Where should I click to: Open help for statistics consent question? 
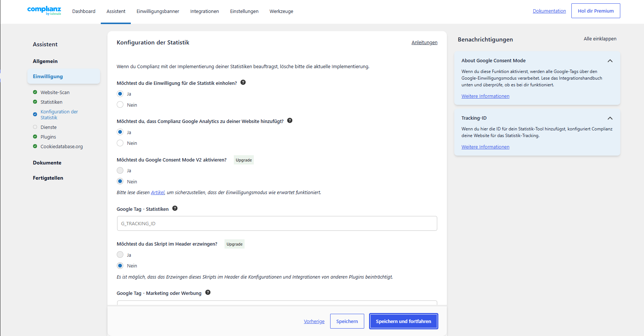243,82
